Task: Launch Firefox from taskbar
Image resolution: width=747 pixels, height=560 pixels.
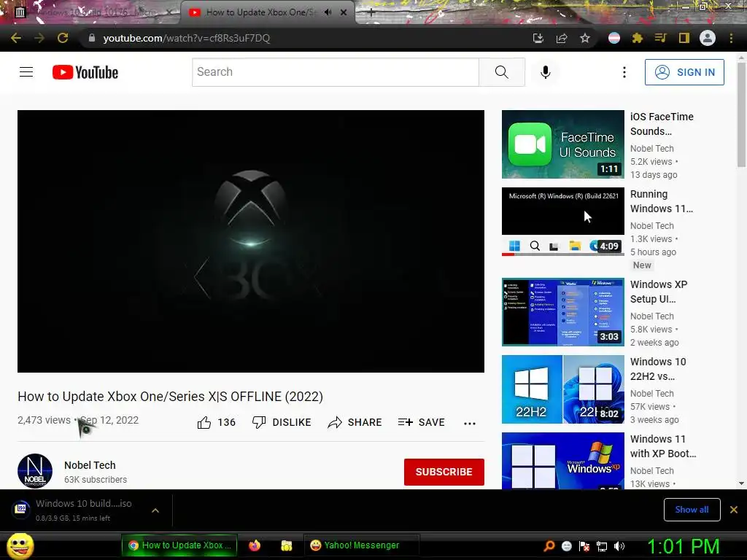Action: tap(255, 545)
